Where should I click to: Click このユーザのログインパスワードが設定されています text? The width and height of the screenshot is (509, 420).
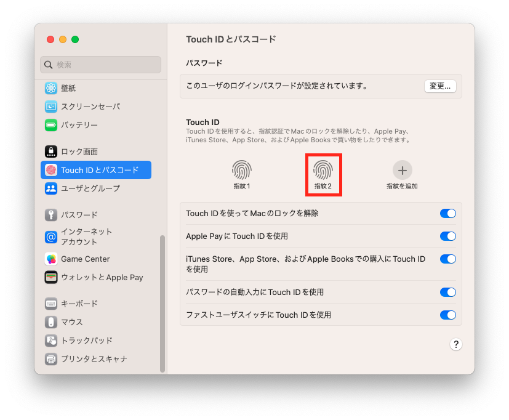[277, 86]
